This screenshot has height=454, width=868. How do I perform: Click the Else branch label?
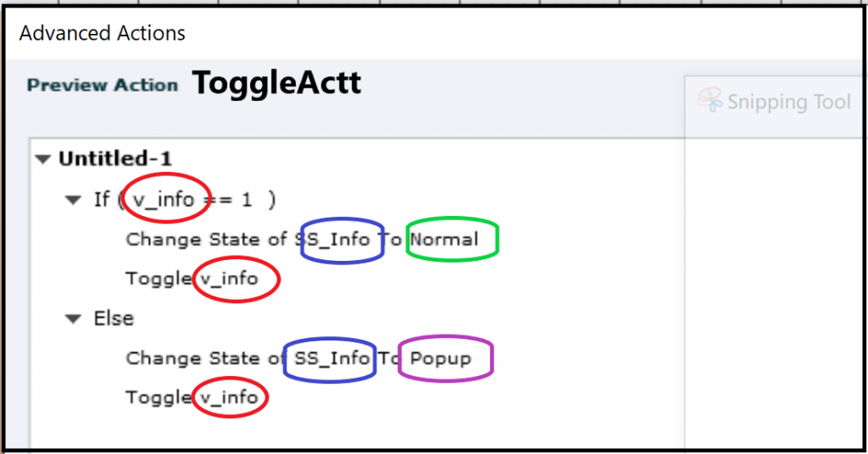point(114,318)
